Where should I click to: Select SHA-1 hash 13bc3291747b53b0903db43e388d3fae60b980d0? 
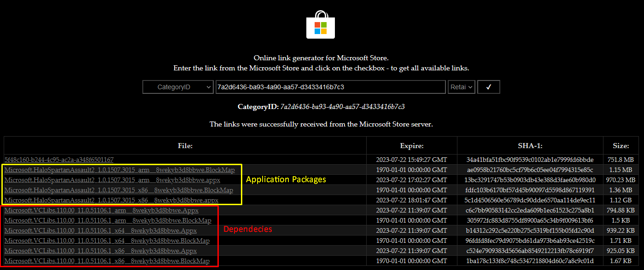(x=530, y=180)
